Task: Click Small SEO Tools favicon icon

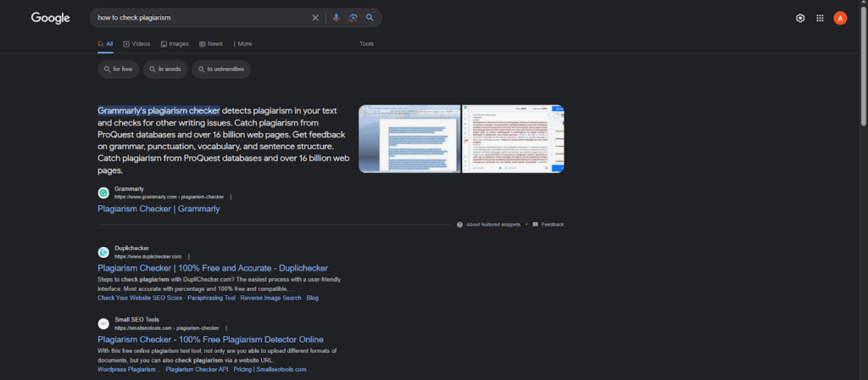Action: [103, 323]
